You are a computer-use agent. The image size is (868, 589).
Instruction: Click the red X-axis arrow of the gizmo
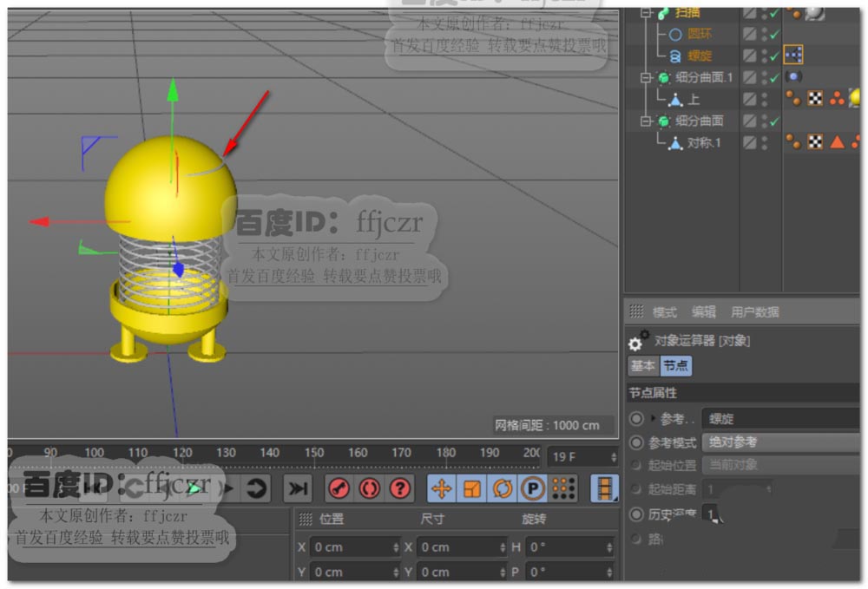coord(40,222)
